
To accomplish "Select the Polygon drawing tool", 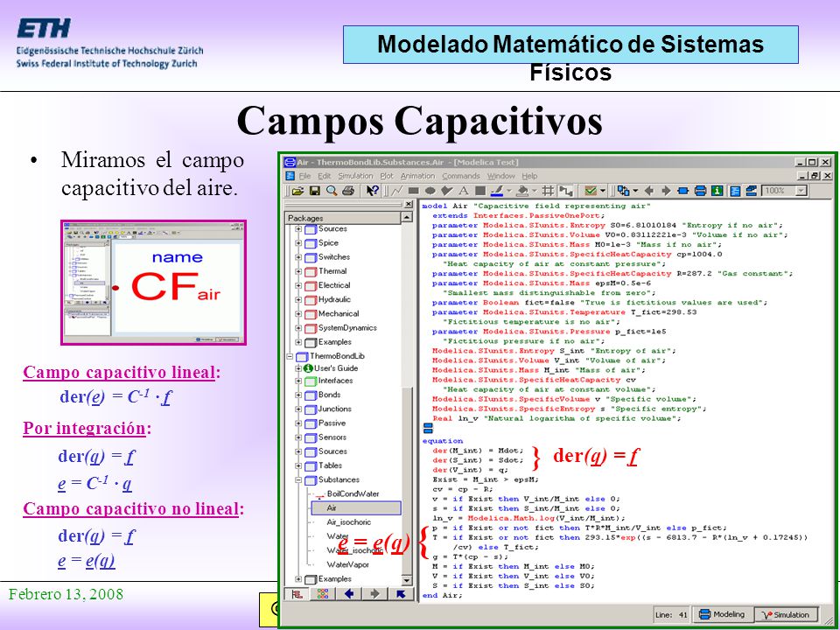I will [x=447, y=191].
